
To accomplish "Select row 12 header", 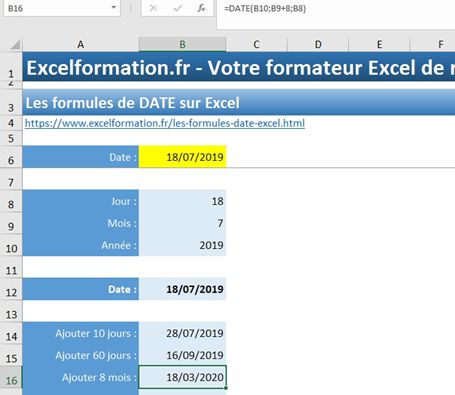I will point(11,289).
